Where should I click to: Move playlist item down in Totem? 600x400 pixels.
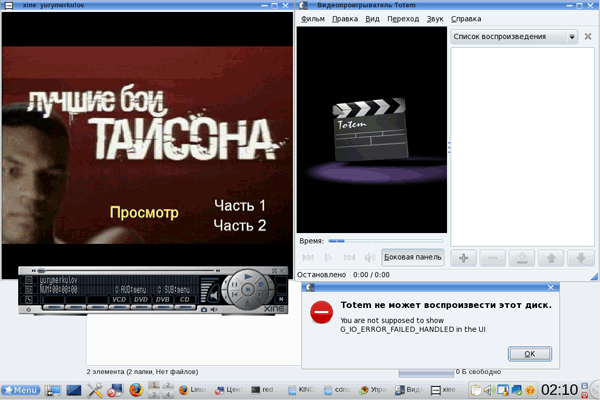pos(581,258)
